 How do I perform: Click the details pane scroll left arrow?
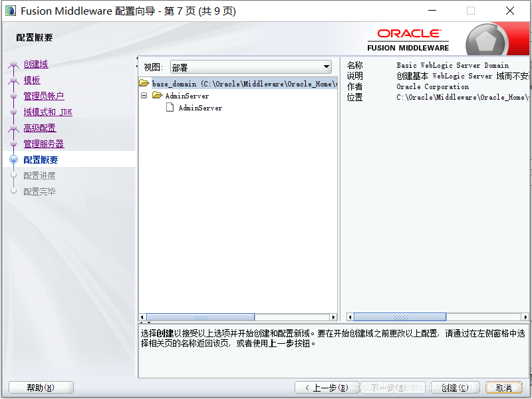[x=350, y=317]
